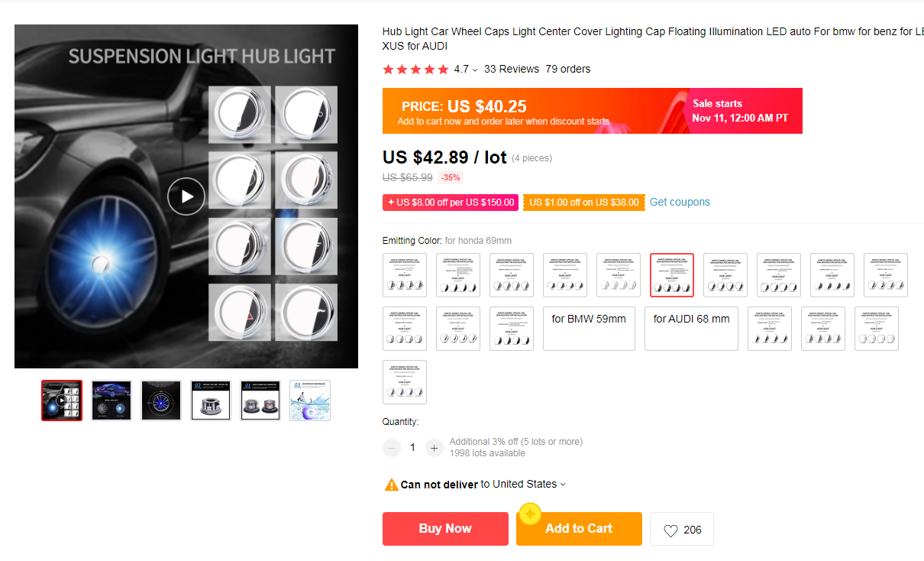Screen dimensions: 924x561
Task: Increase quantity with the plus button
Action: [434, 448]
